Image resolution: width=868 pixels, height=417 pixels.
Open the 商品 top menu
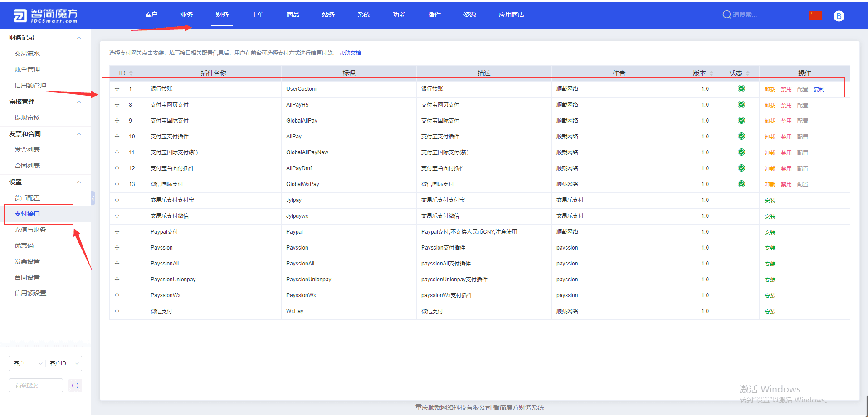click(293, 15)
